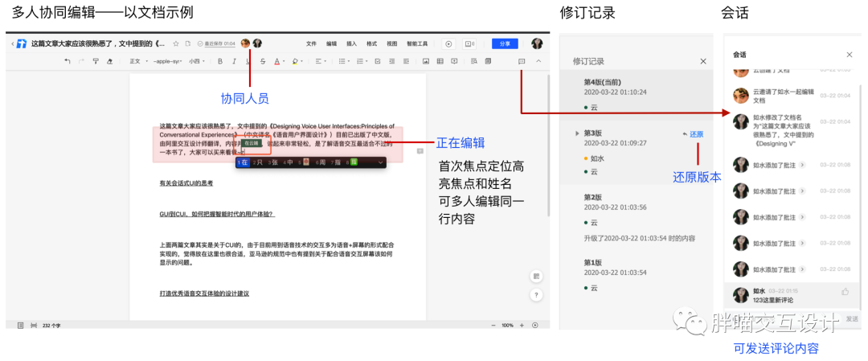Screen dimensions: 868x361
Task: Click the margin comment marker beside highlighted paragraph
Action: [x=420, y=150]
